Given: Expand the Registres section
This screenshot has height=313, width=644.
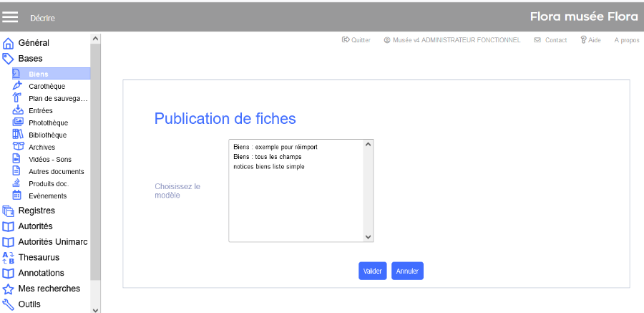Looking at the screenshot, I should pyautogui.click(x=36, y=211).
